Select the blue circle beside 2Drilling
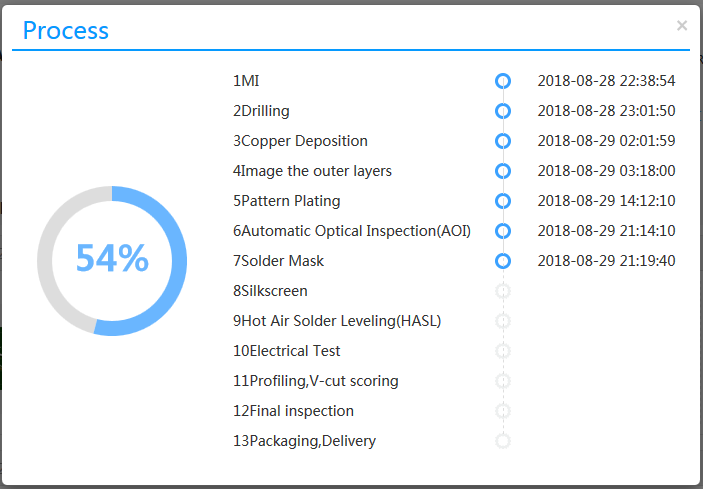 tap(503, 111)
